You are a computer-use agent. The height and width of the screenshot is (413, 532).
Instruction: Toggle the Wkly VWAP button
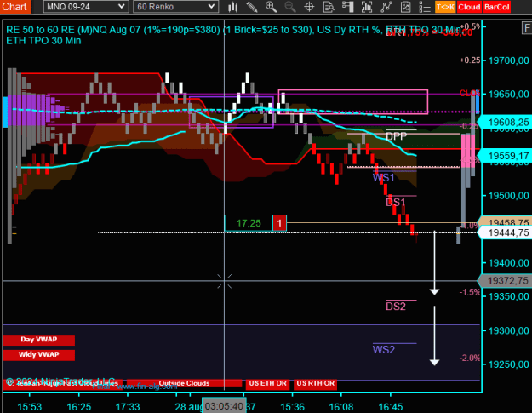[x=38, y=355]
